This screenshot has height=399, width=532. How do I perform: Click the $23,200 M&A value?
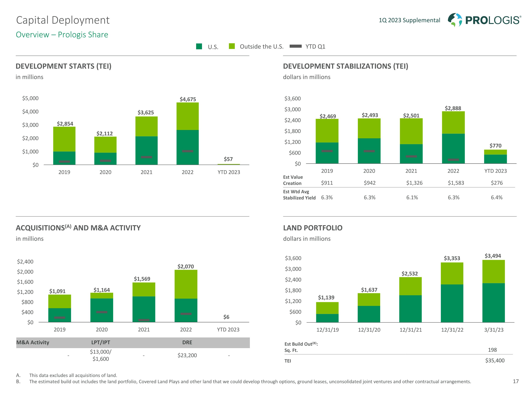(187, 355)
